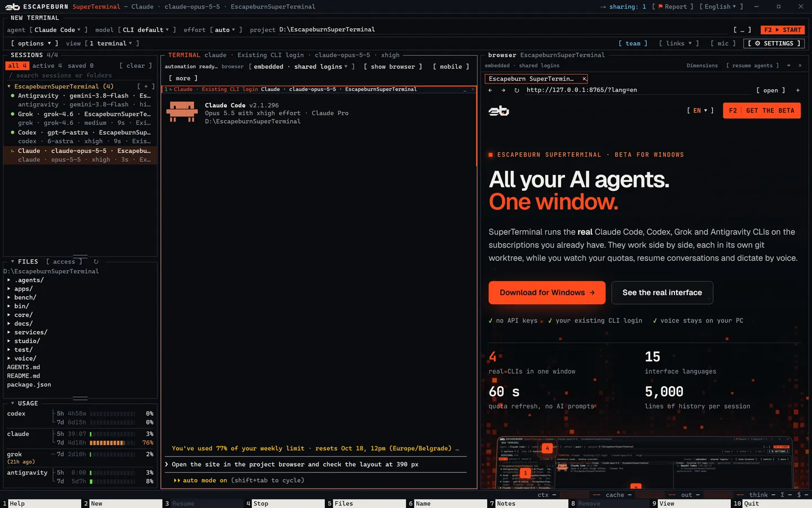Close the Escapeburn SuperTermin… browser tab

pos(584,79)
